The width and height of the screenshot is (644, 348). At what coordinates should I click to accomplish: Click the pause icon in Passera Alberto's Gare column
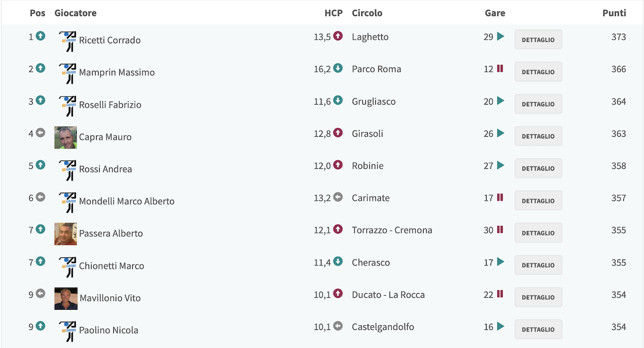500,229
